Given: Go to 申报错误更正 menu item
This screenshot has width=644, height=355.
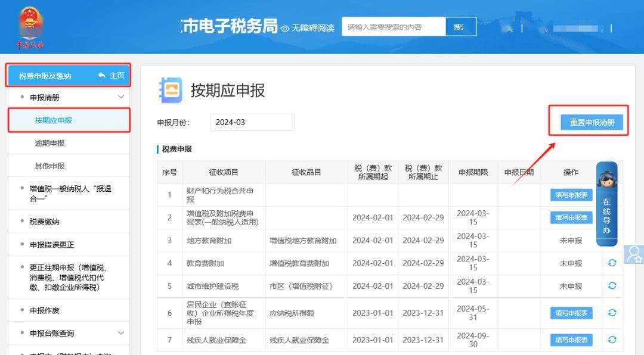Looking at the screenshot, I should (x=52, y=245).
